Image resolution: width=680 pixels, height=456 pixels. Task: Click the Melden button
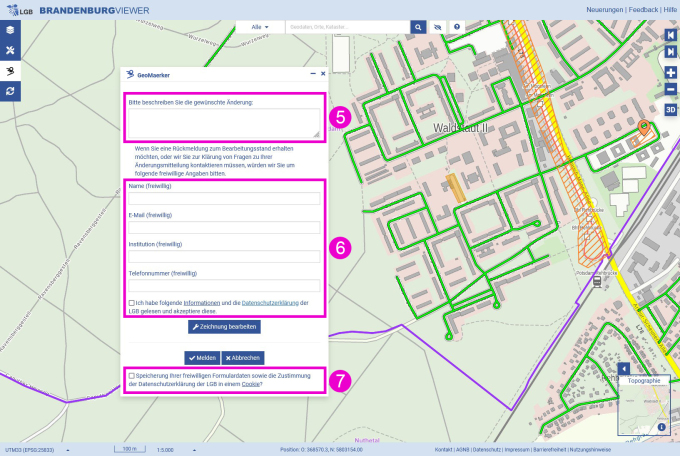(x=202, y=358)
